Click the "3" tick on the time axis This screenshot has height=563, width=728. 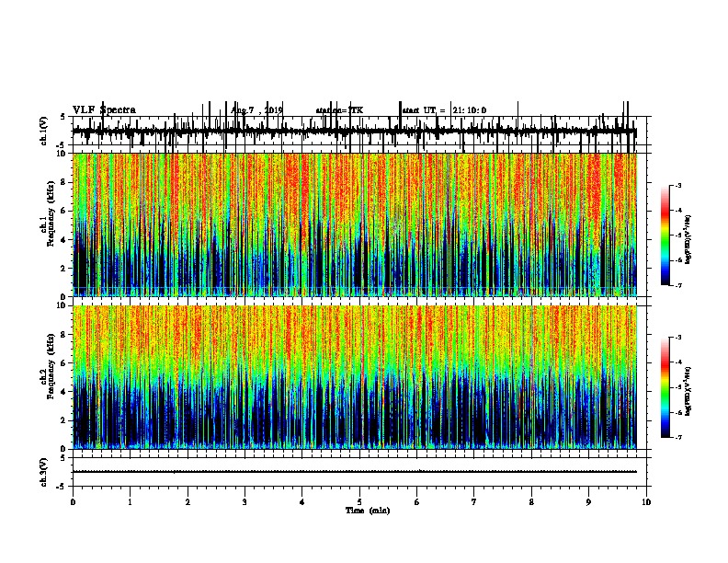[x=245, y=502]
